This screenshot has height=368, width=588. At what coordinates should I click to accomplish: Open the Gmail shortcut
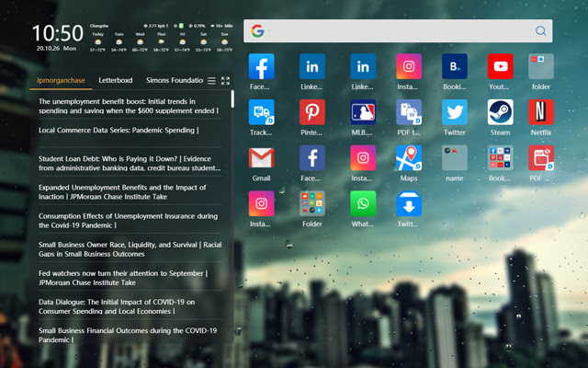click(x=261, y=158)
